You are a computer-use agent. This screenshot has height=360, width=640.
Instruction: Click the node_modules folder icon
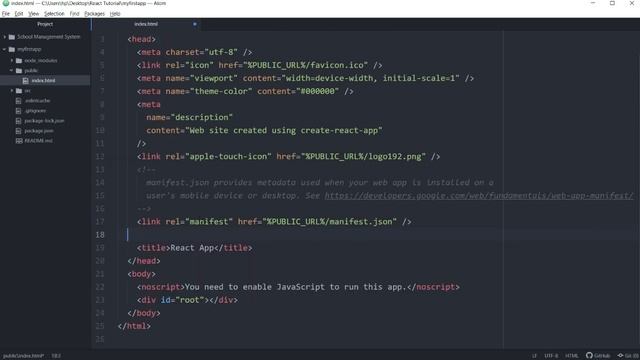[19, 61]
